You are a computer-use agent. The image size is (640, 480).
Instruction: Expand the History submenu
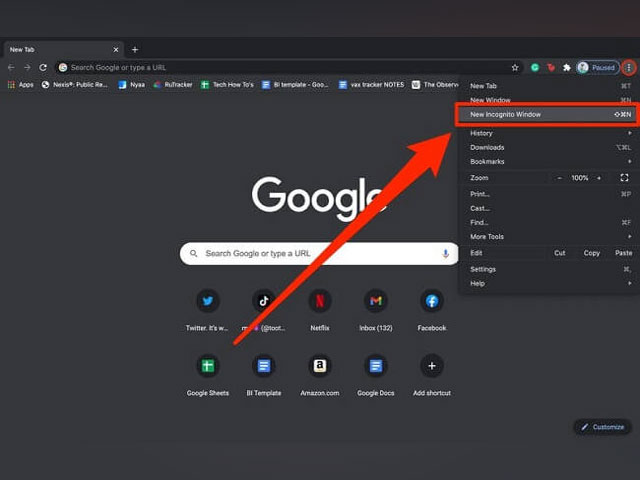[550, 133]
